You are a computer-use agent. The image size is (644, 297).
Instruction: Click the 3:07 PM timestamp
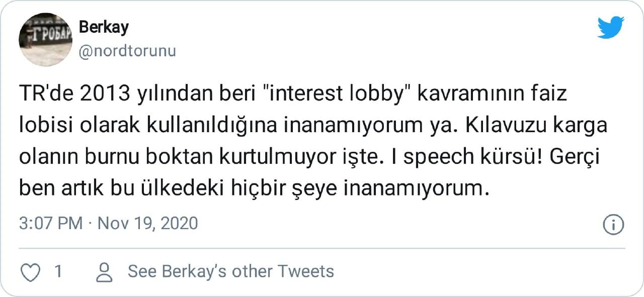(x=50, y=223)
